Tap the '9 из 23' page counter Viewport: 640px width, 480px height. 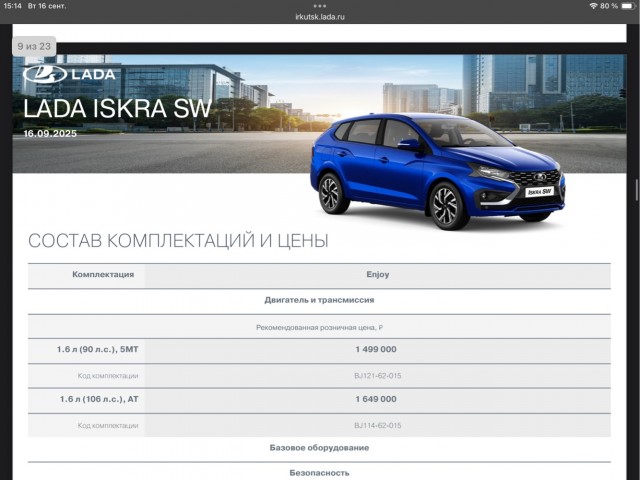34,46
